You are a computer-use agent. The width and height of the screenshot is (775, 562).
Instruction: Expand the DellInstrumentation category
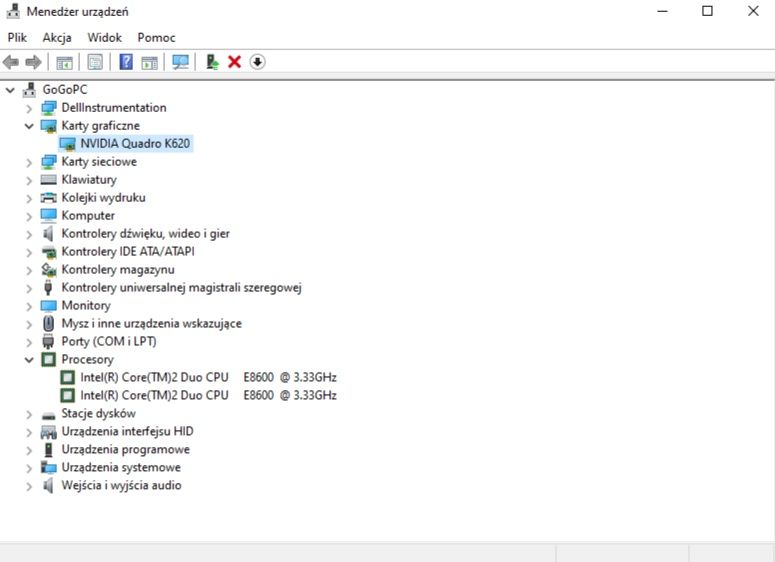[29, 108]
